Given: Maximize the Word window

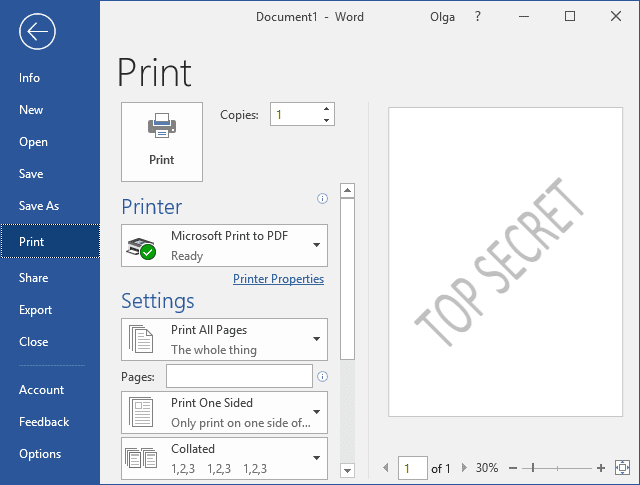Looking at the screenshot, I should [x=570, y=17].
